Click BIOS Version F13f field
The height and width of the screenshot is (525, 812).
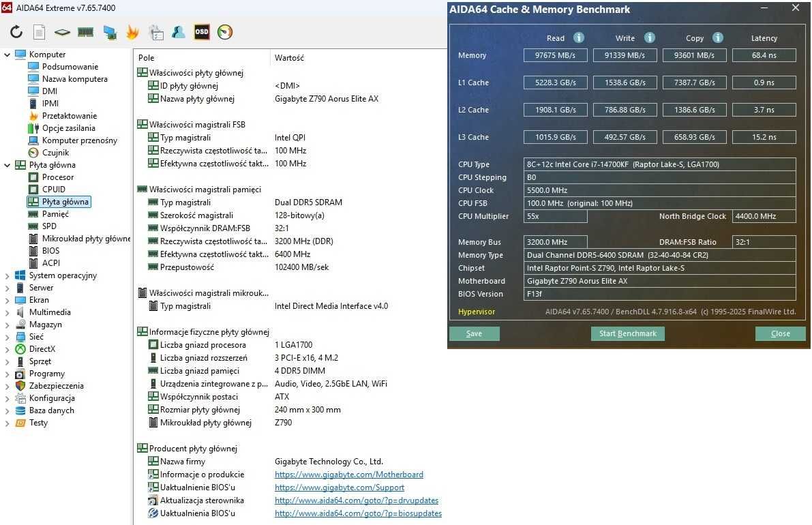(x=660, y=294)
